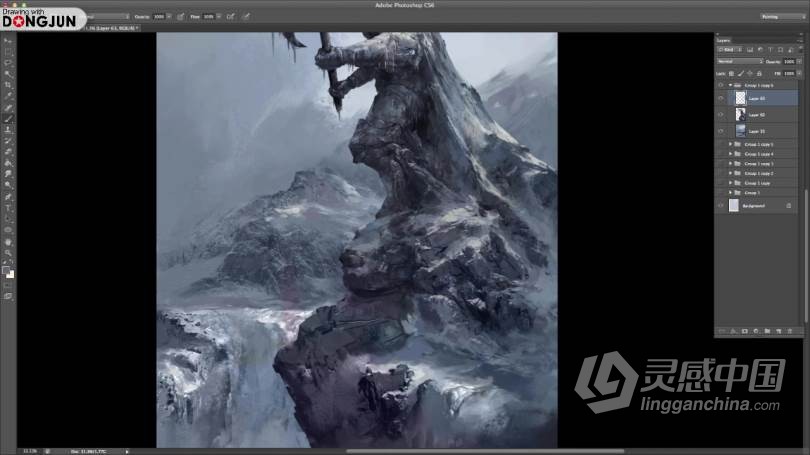810x455 pixels.
Task: Select the Move tool
Action: [8, 41]
